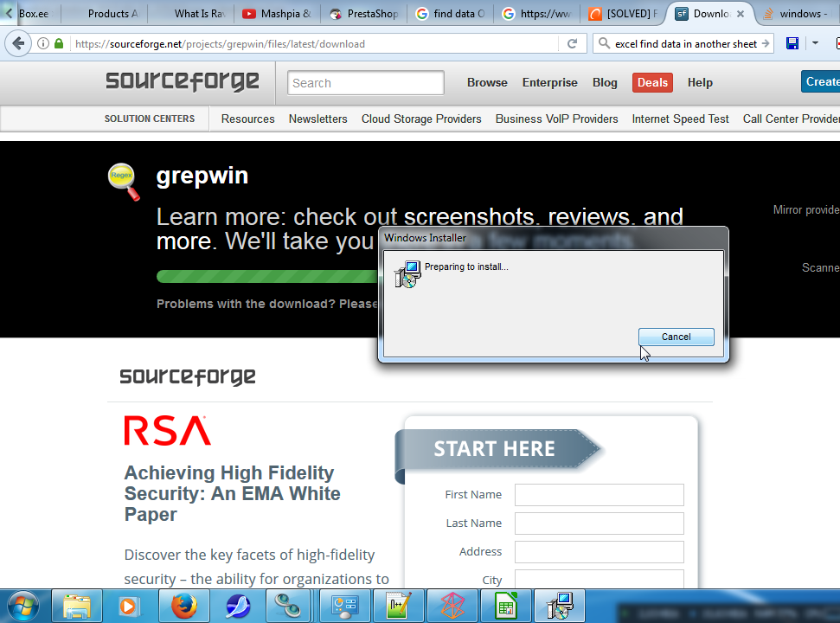This screenshot has width=840, height=623.
Task: Switch to the PrestaShop tab
Action: [364, 14]
